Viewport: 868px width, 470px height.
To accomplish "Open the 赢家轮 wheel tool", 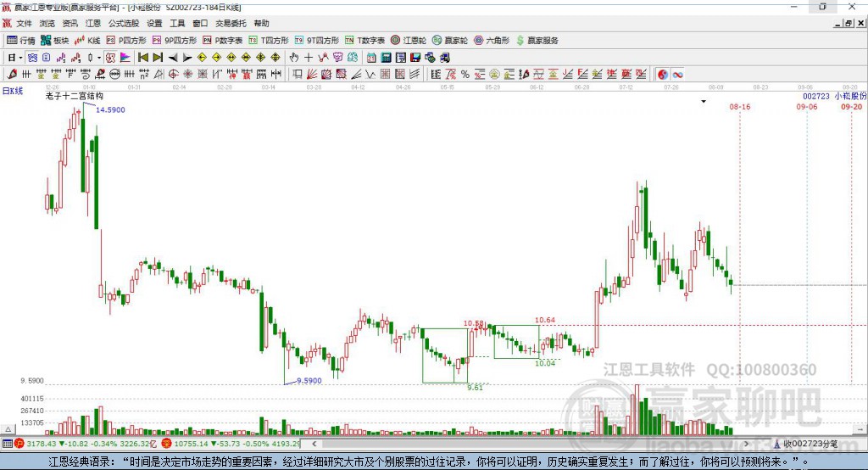I will tap(450, 41).
